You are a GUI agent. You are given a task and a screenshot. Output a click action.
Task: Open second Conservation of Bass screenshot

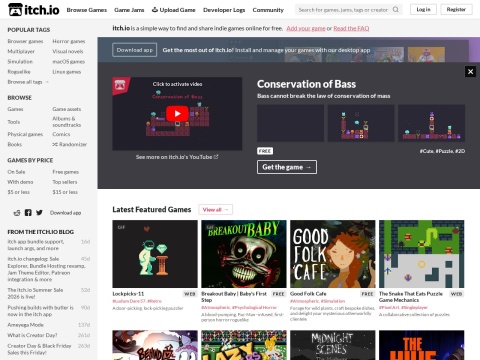[361, 123]
